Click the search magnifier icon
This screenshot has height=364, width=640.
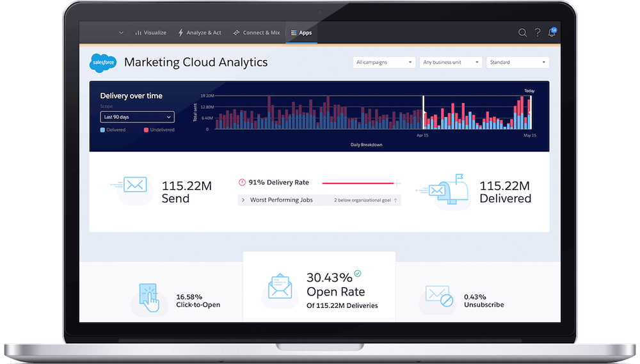522,33
